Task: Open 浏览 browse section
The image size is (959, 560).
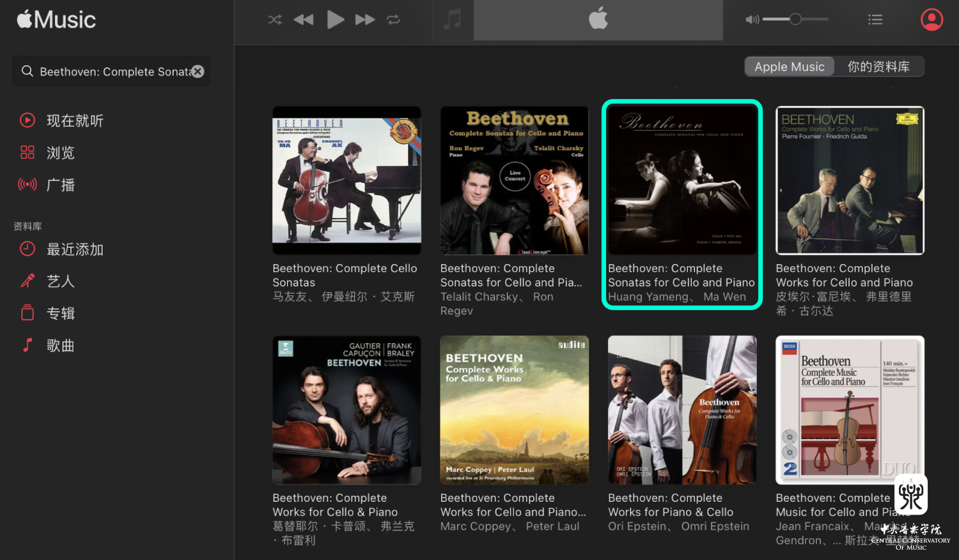Action: click(x=61, y=153)
